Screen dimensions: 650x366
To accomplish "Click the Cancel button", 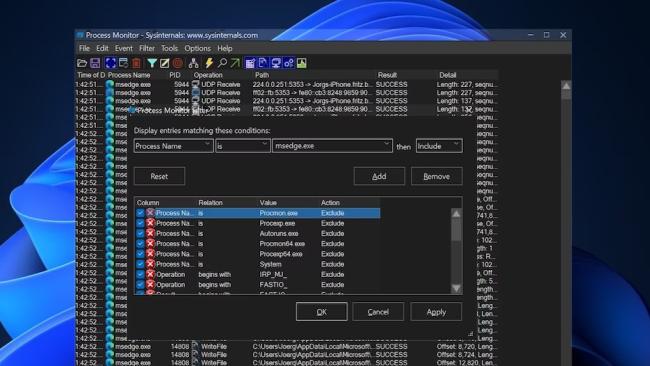I will (378, 312).
